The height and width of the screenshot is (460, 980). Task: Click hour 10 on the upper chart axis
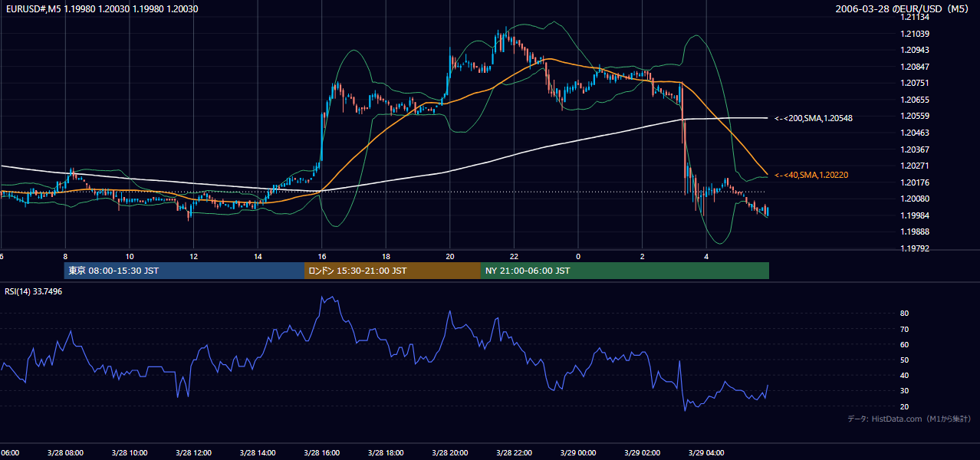(130, 256)
